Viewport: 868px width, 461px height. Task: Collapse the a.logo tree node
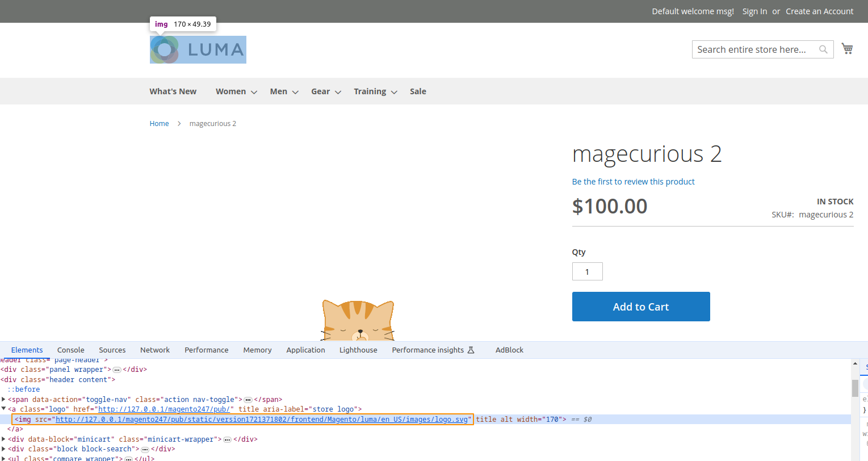[4, 409]
